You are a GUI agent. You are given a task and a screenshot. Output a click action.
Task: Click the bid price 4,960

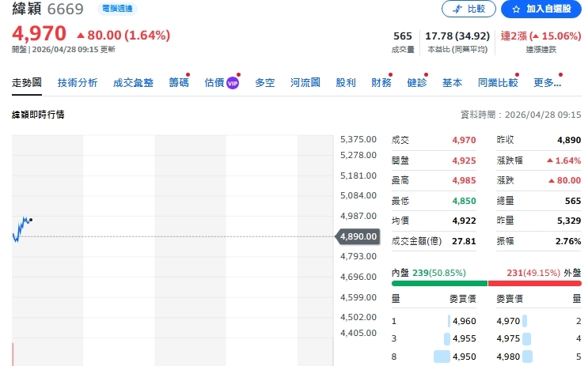click(465, 321)
